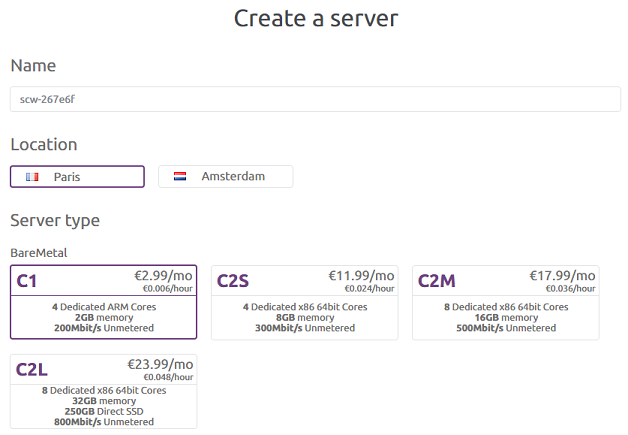Click '2GB memory' text
Image resolution: width=628 pixels, height=435 pixels.
click(104, 318)
